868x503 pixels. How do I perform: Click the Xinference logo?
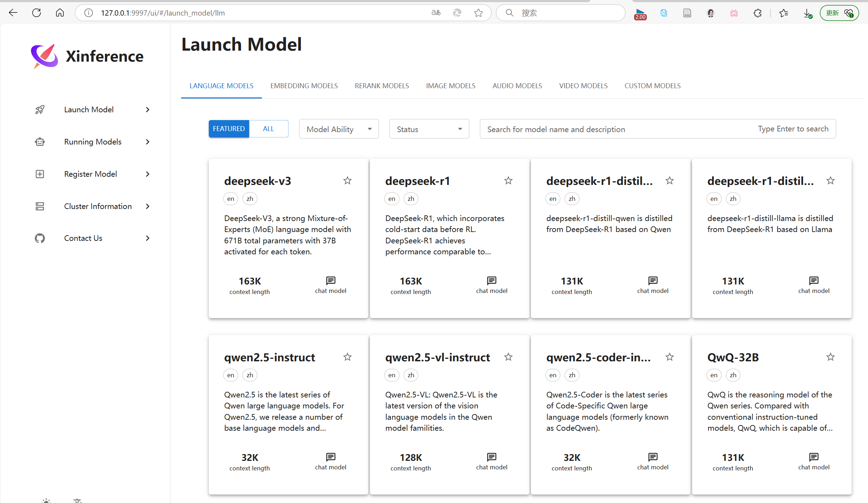pos(45,56)
